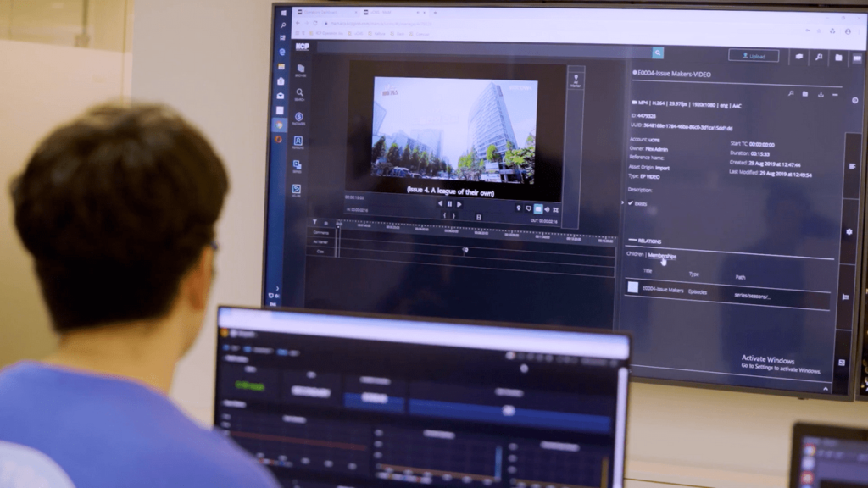Click the timeline playhead marker

tap(338, 226)
